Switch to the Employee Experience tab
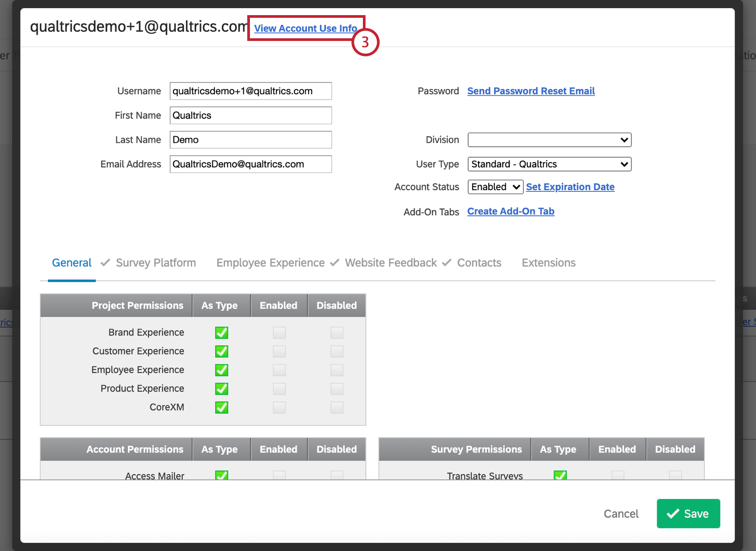 [270, 263]
